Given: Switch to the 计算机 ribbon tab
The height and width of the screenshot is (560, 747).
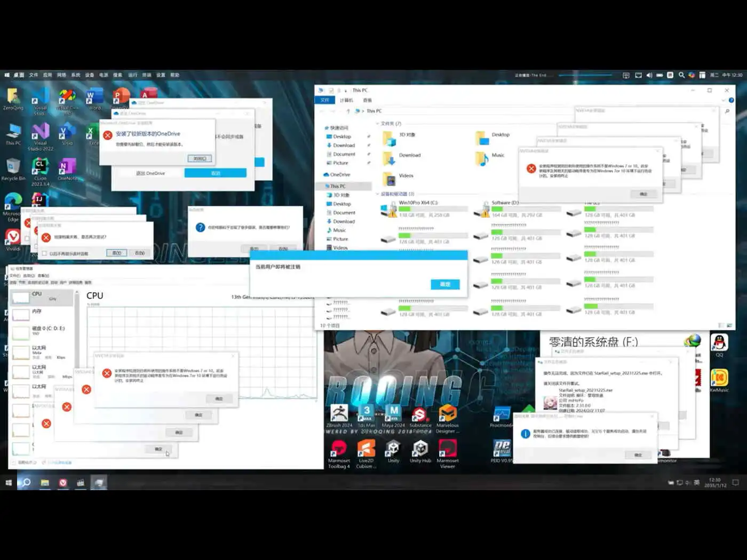Looking at the screenshot, I should coord(347,100).
